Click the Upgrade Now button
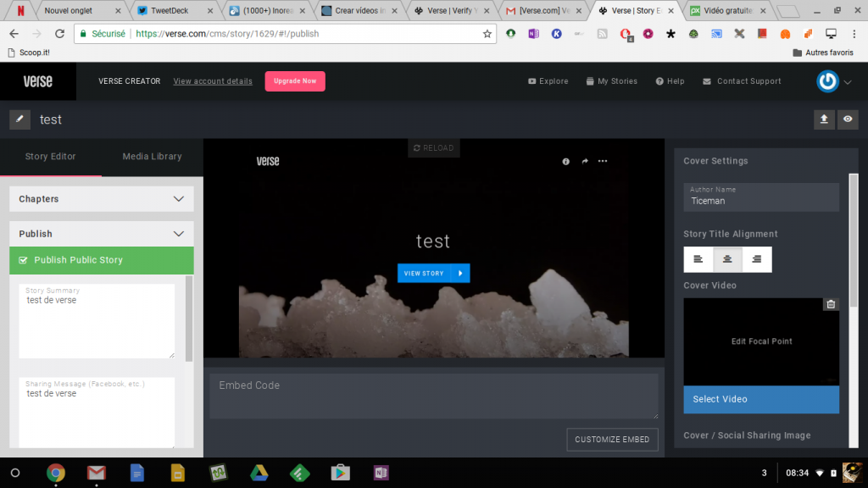Viewport: 868px width, 488px height. point(294,80)
